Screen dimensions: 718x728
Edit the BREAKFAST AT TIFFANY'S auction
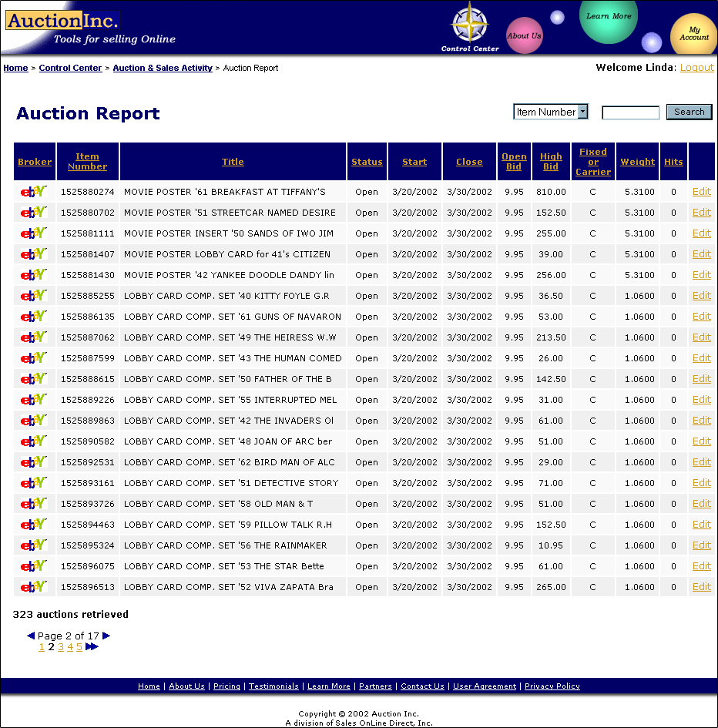click(x=701, y=191)
